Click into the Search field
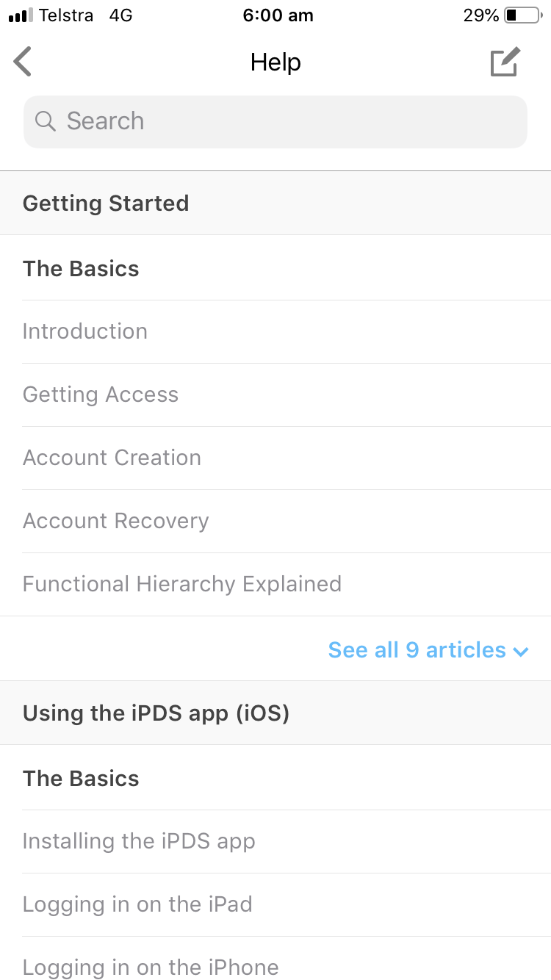 click(x=275, y=122)
